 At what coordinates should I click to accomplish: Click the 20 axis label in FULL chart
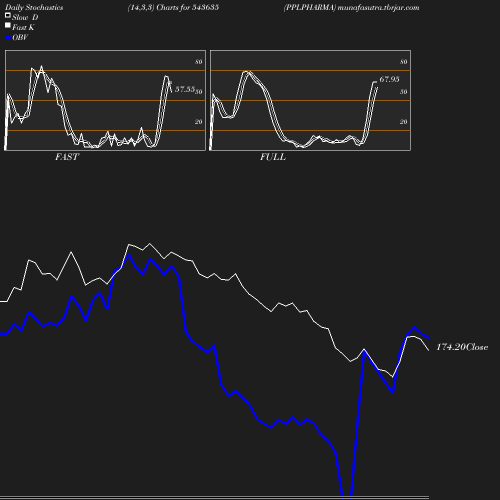pyautogui.click(x=404, y=122)
